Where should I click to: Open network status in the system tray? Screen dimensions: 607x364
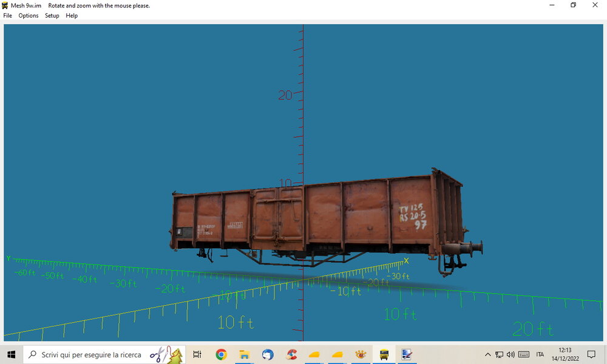tap(500, 354)
